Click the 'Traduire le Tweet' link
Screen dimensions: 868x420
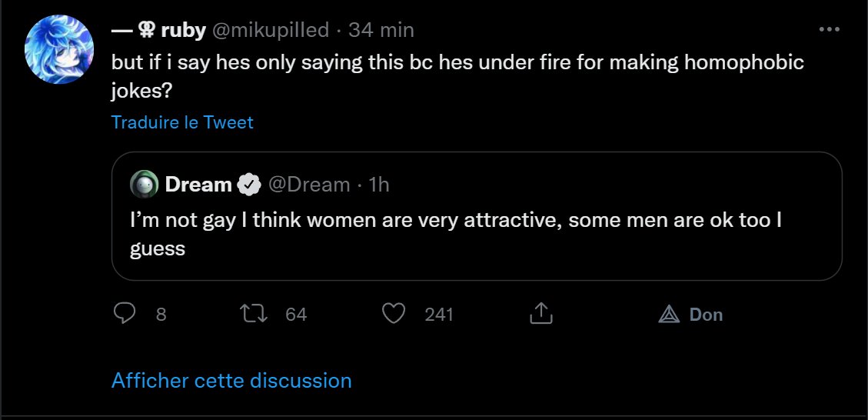tap(182, 122)
